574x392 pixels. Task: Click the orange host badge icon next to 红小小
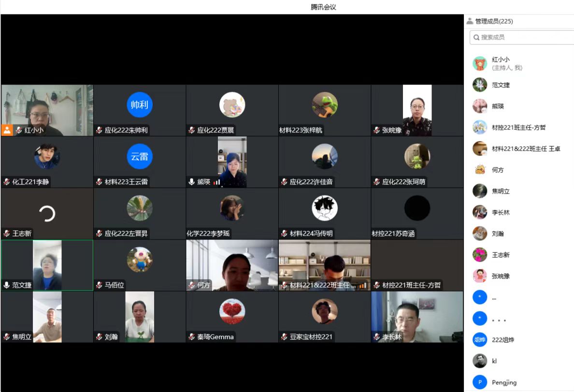click(x=7, y=130)
